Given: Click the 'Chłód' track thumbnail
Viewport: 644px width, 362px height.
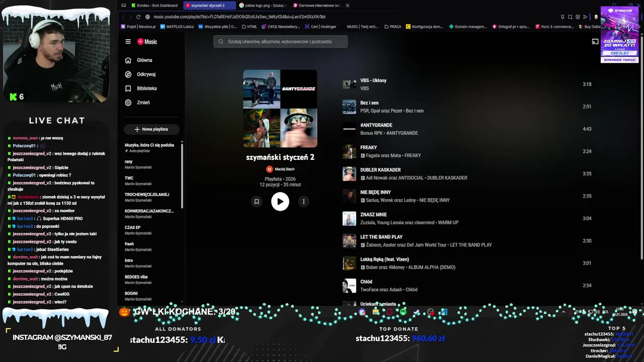Looking at the screenshot, I should [349, 286].
